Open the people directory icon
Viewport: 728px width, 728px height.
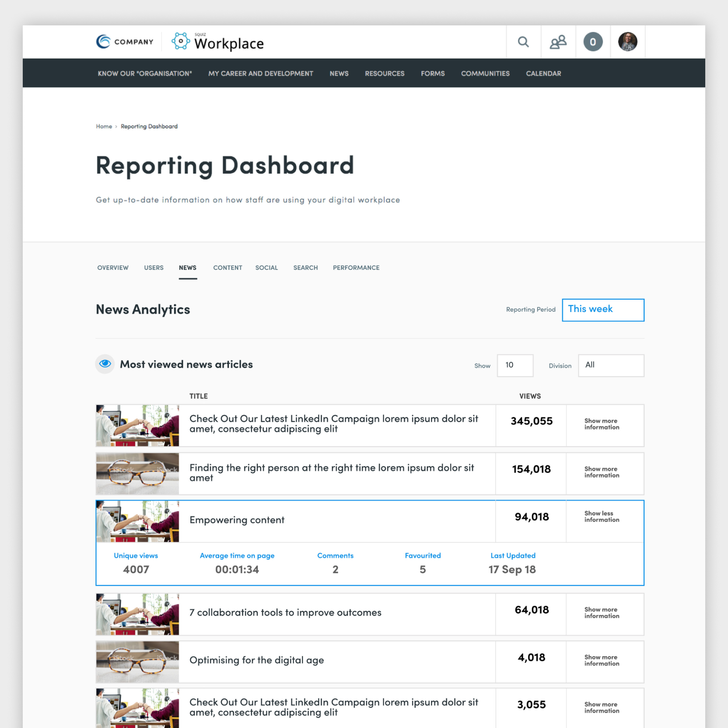pyautogui.click(x=558, y=42)
